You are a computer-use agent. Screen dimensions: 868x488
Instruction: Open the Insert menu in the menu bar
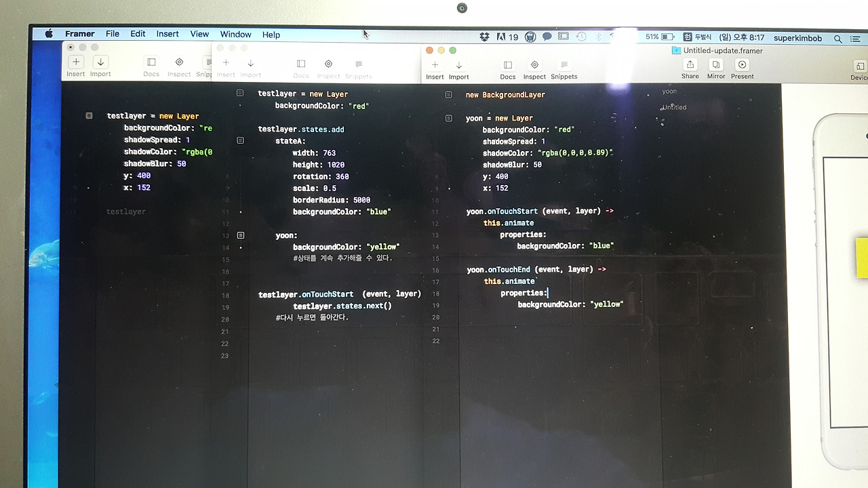(x=167, y=34)
